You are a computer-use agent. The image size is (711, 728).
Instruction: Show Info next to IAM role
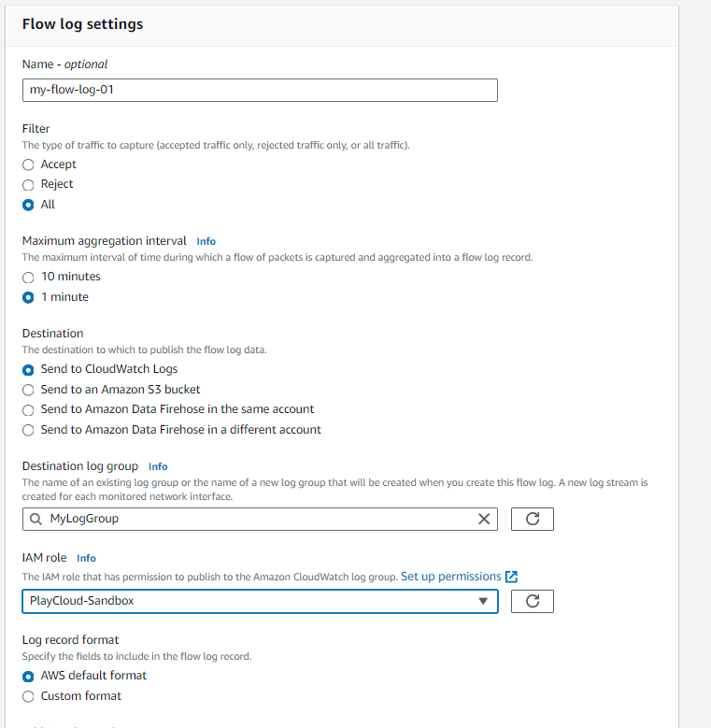click(x=86, y=558)
